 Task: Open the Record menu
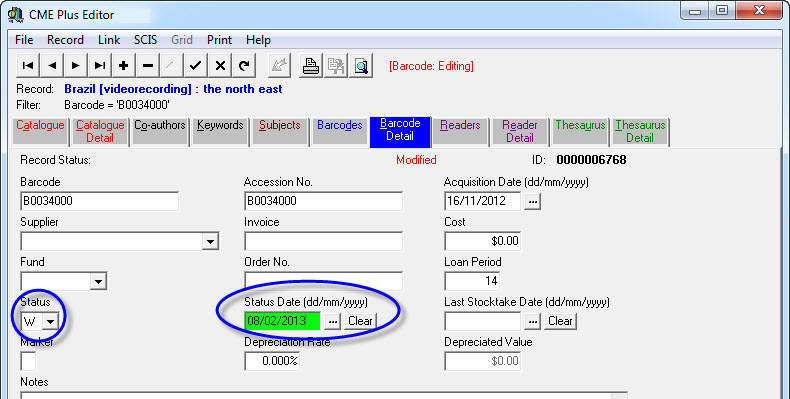[x=65, y=40]
